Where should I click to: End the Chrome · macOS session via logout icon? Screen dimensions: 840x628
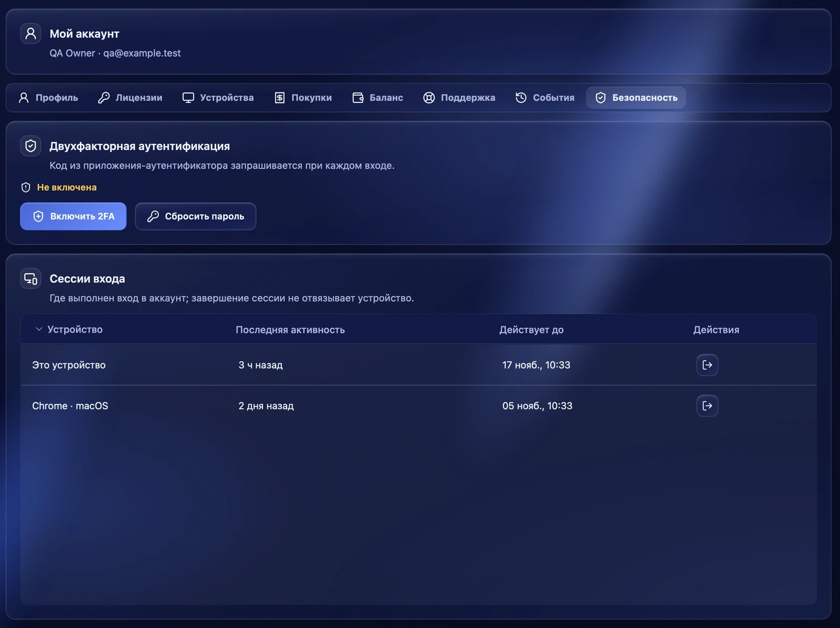click(707, 406)
